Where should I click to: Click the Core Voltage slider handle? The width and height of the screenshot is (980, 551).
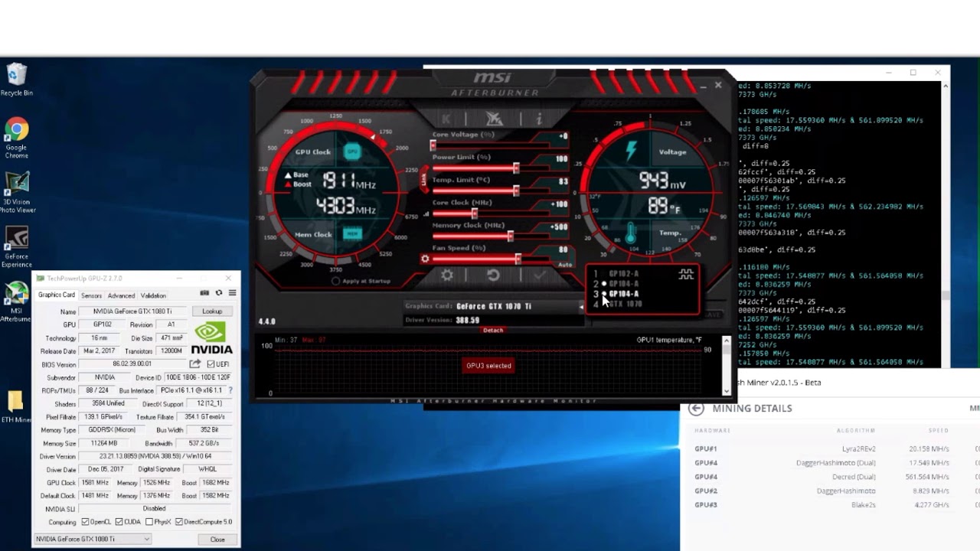coord(433,145)
